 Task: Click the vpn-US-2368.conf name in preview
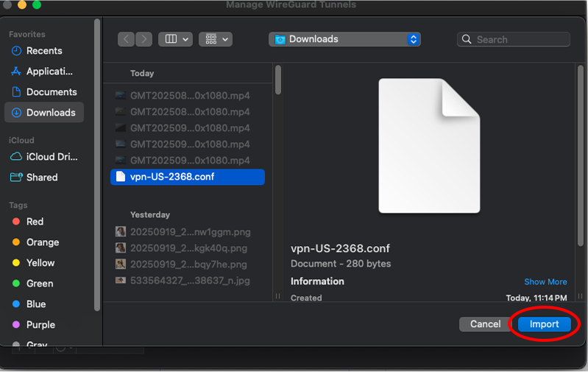tap(340, 248)
